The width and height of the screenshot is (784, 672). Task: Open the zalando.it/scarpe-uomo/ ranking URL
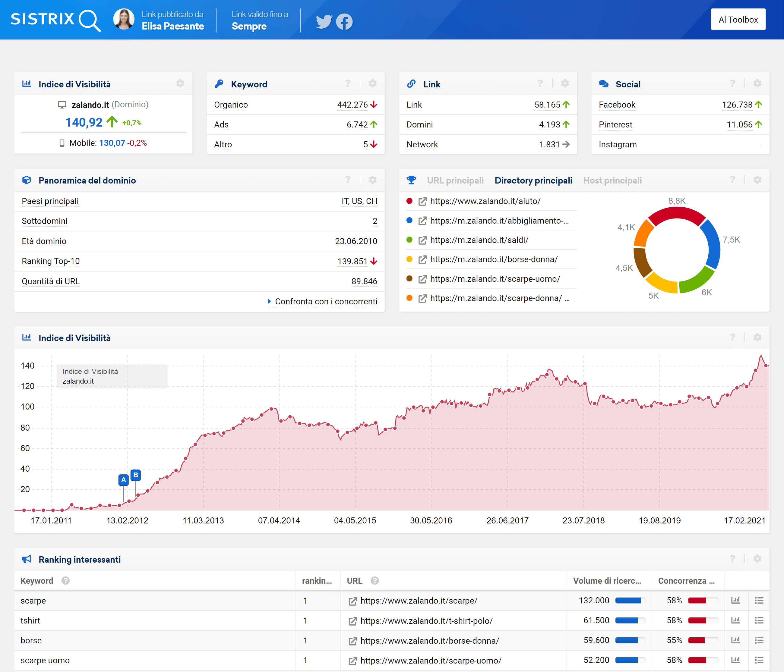(x=431, y=660)
